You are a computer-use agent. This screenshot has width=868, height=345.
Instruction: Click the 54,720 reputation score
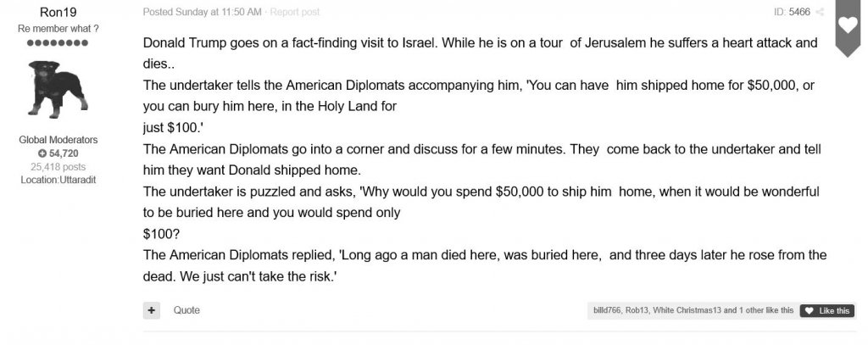tap(64, 153)
